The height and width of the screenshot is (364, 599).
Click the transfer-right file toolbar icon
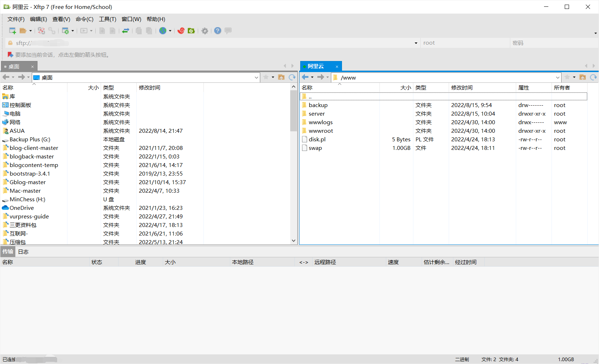(112, 31)
